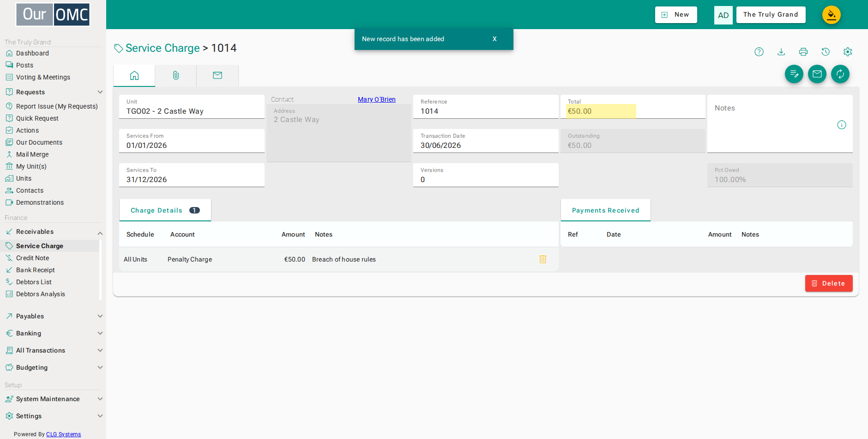Switch to the email envelope tab
Screen dimensions: 868x439
[217, 75]
